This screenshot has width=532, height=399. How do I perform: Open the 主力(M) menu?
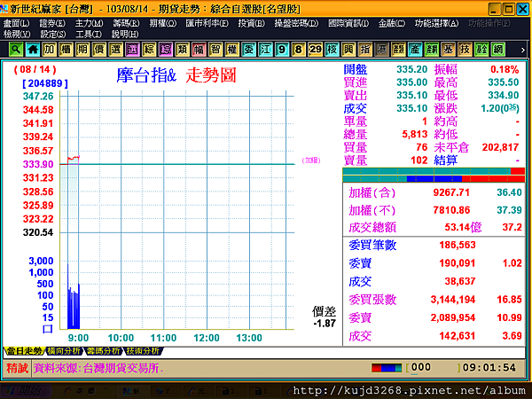pyautogui.click(x=89, y=23)
